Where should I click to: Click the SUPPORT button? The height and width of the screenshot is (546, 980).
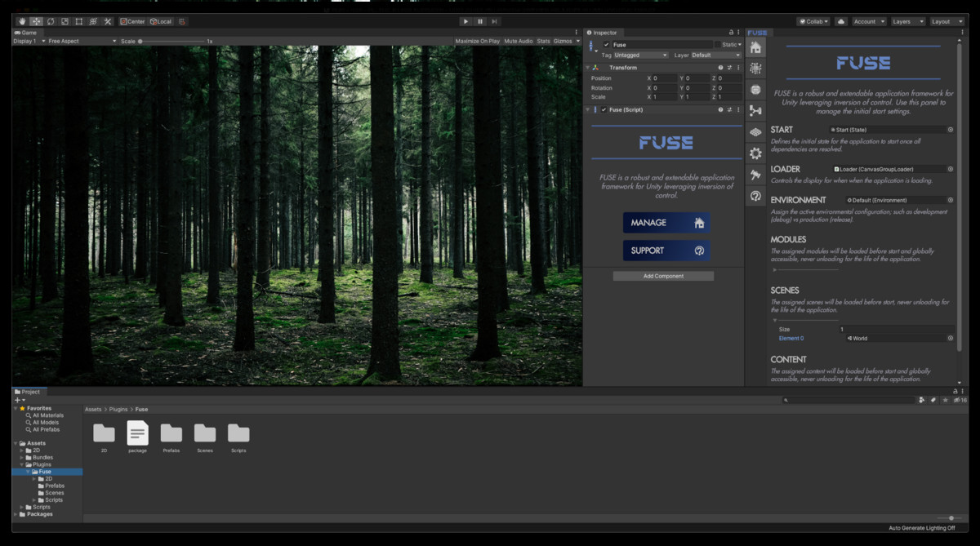(666, 251)
